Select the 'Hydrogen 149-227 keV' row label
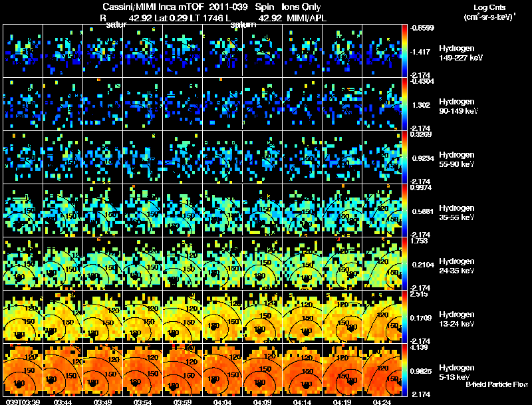 [460, 53]
